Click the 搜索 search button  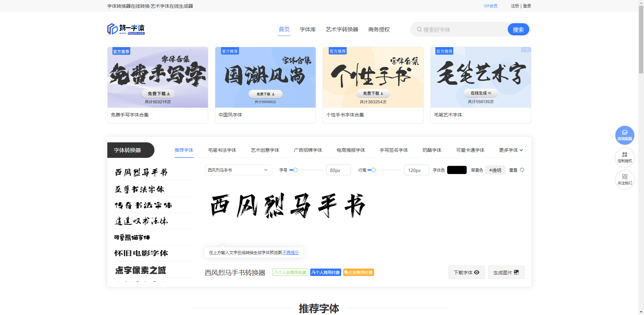tap(518, 29)
